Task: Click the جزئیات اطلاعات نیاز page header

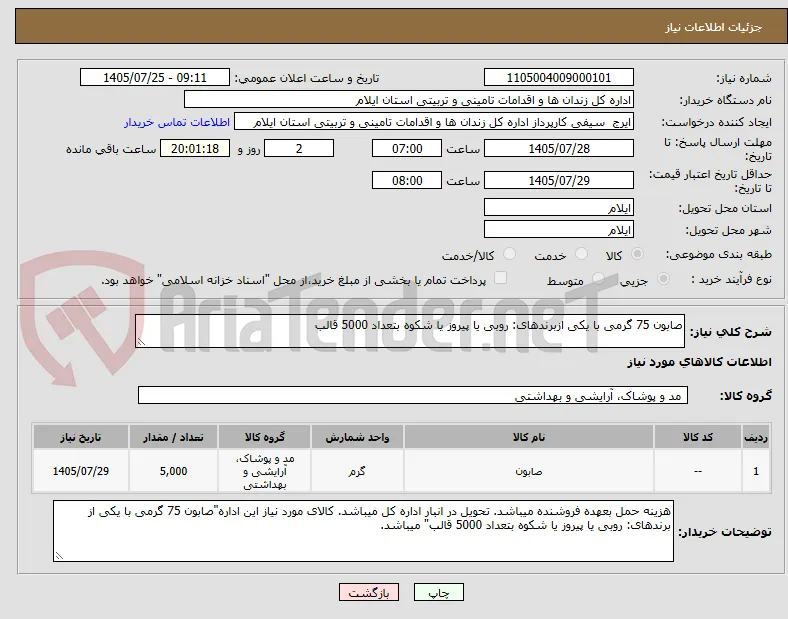Action: 714,27
